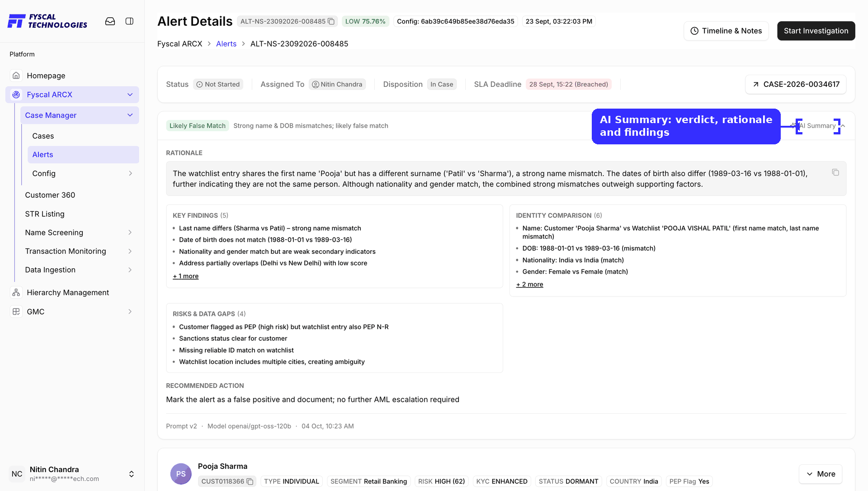Collapse the Fyscal ARCX menu

130,95
